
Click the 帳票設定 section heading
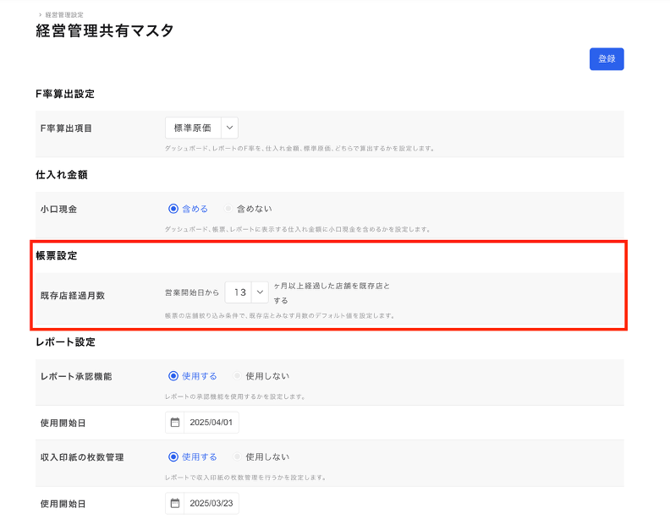(x=57, y=256)
